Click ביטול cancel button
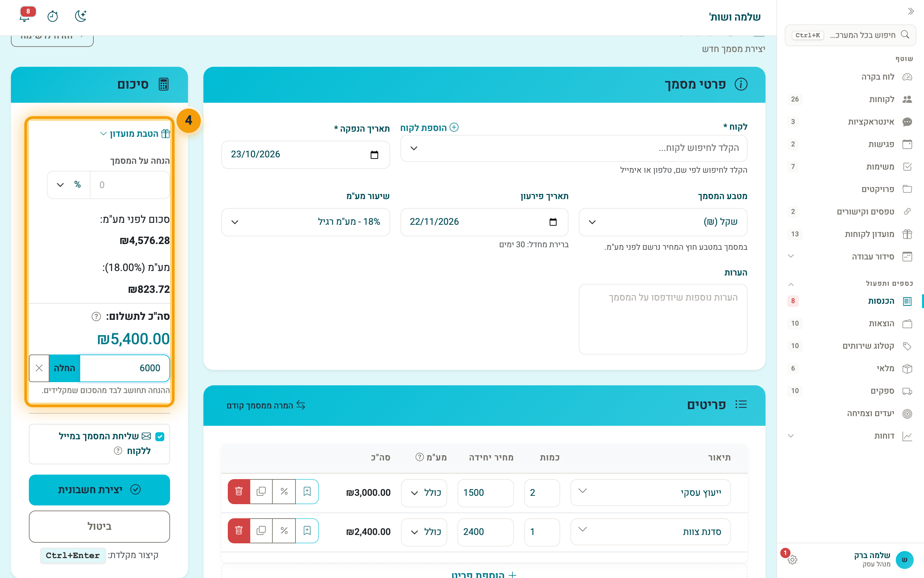 pyautogui.click(x=99, y=526)
